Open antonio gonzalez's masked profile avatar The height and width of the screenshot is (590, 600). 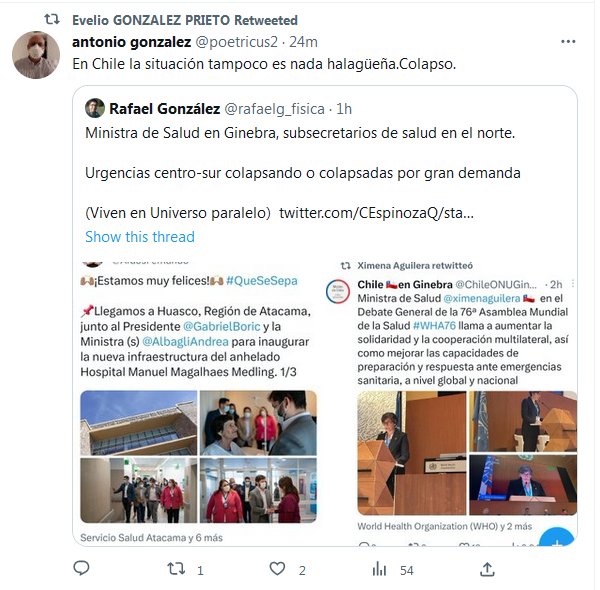point(36,55)
